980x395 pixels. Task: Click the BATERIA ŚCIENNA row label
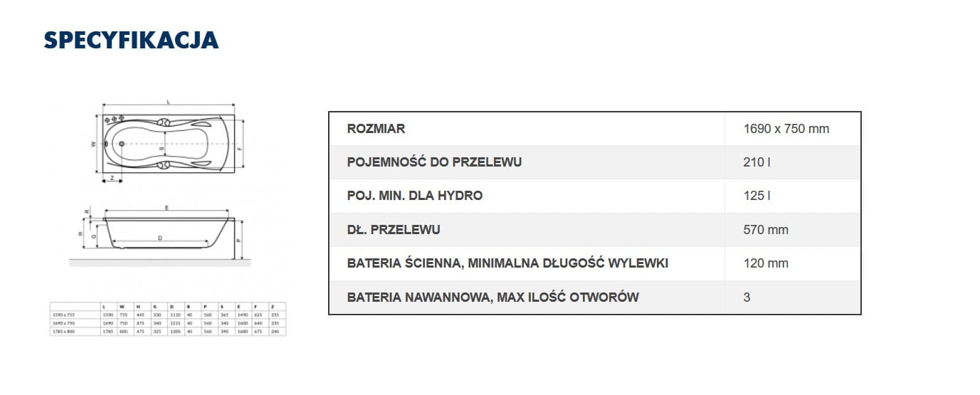coord(507,263)
